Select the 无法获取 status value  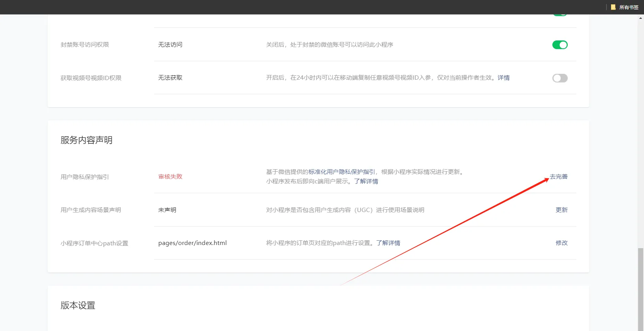pyautogui.click(x=170, y=78)
